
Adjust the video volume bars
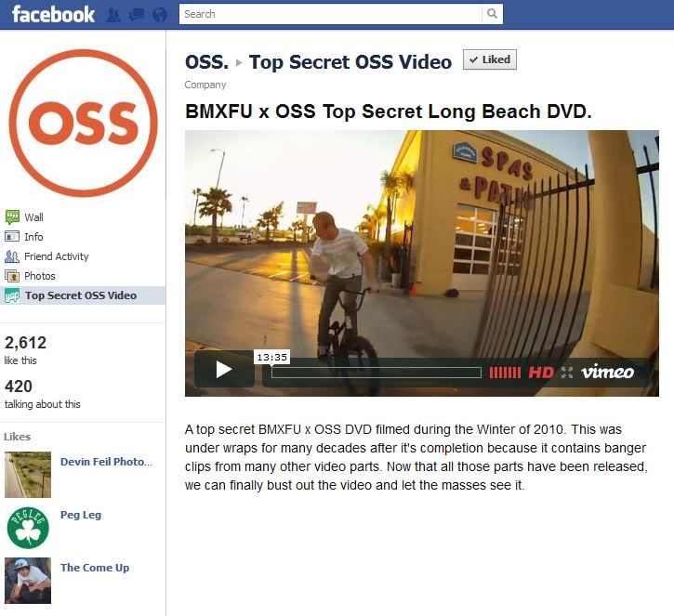pyautogui.click(x=505, y=373)
